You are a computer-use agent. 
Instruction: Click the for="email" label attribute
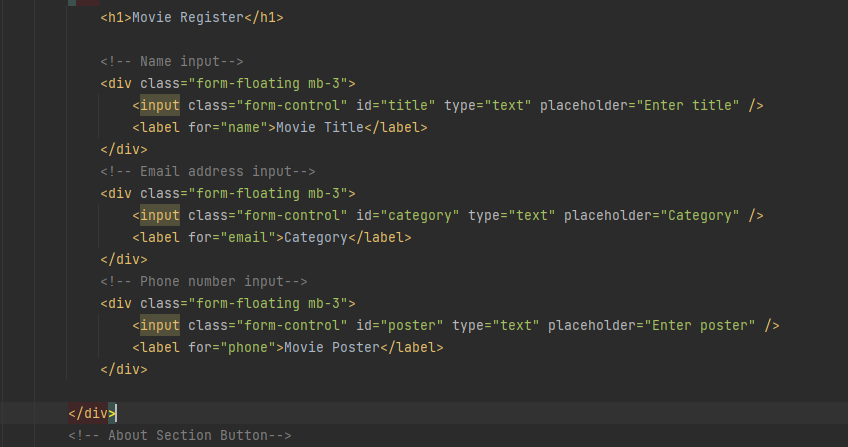click(x=232, y=238)
